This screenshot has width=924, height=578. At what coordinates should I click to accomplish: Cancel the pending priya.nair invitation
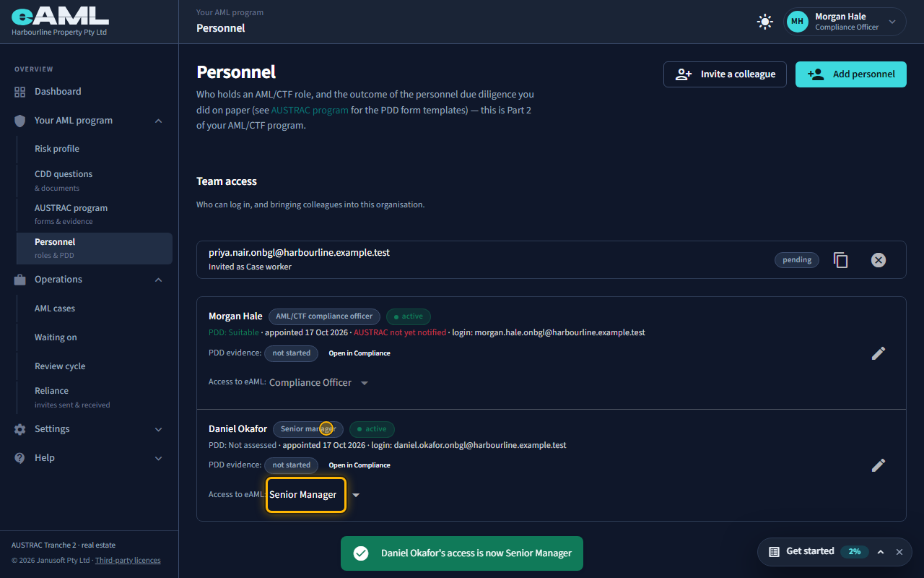point(879,260)
